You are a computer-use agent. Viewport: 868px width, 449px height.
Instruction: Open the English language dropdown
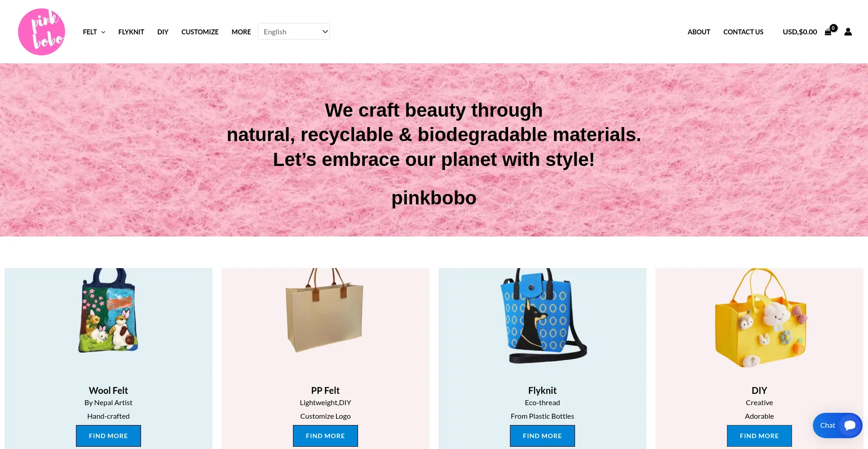pos(293,32)
